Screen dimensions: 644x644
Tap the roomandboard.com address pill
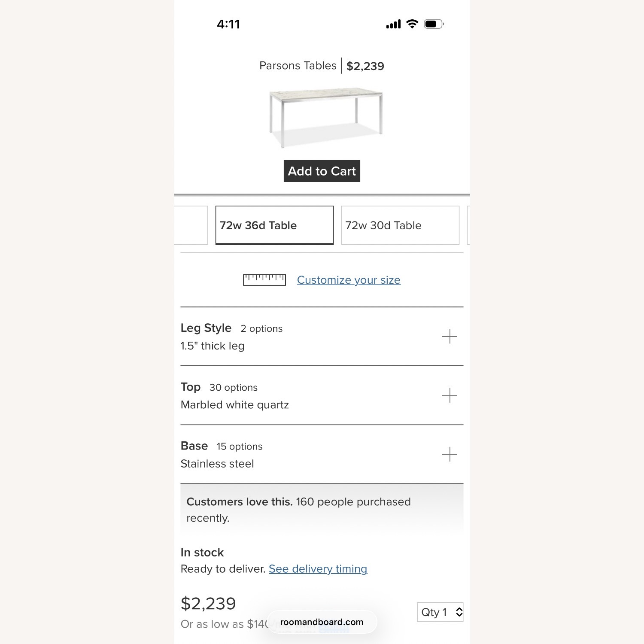coord(322,622)
